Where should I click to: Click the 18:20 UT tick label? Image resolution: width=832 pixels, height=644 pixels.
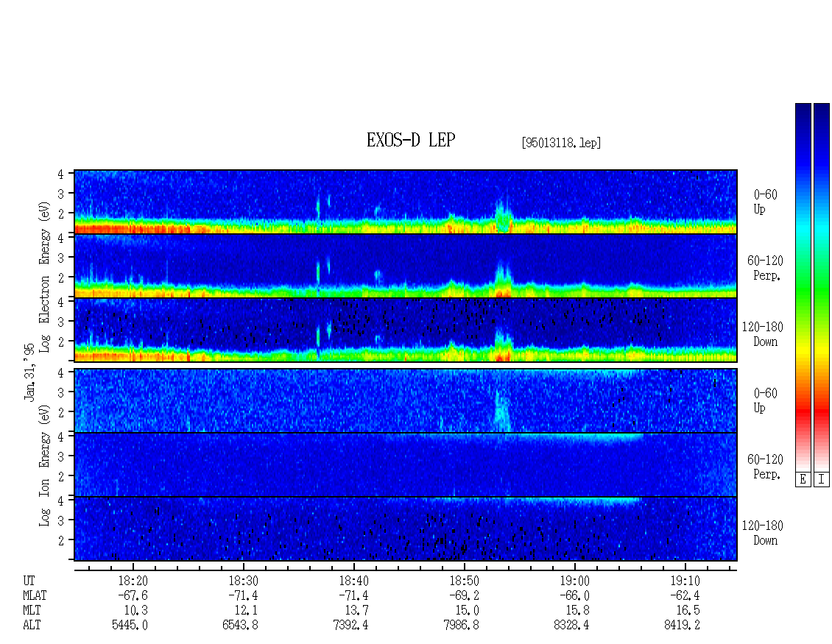click(x=133, y=581)
